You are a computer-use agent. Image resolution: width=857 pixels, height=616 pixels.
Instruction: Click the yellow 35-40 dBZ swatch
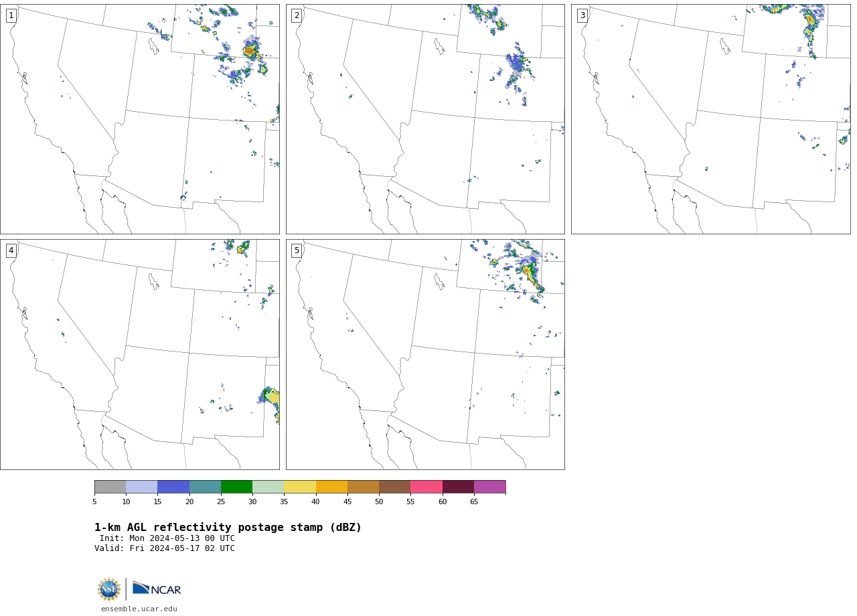(300, 487)
